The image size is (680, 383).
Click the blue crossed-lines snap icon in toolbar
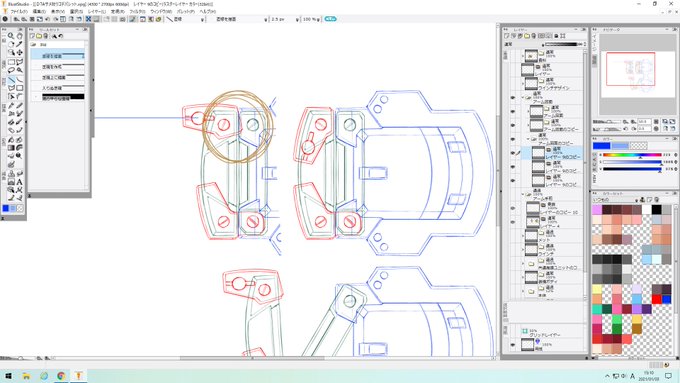coord(88,19)
